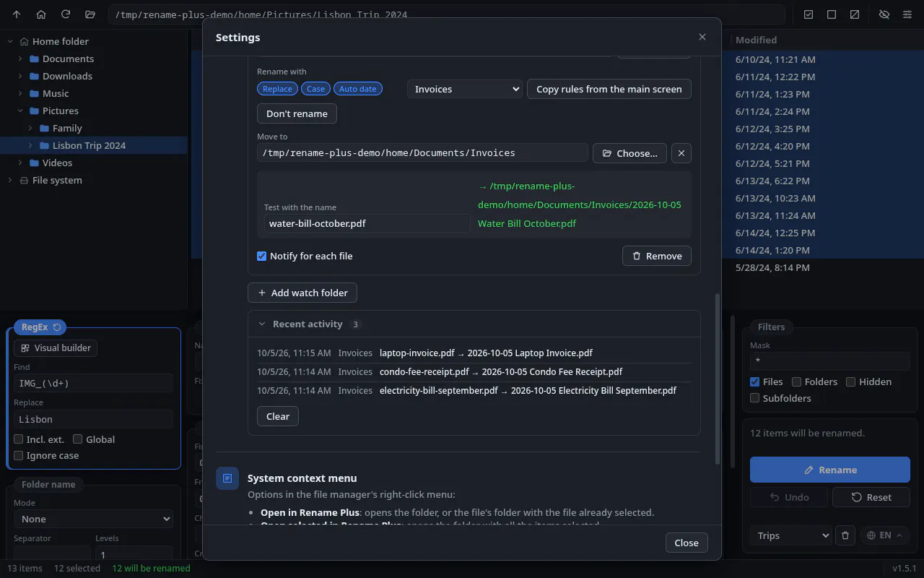924x578 pixels.
Task: Click the Settings dialog vertical scrollbar
Action: tap(717, 379)
